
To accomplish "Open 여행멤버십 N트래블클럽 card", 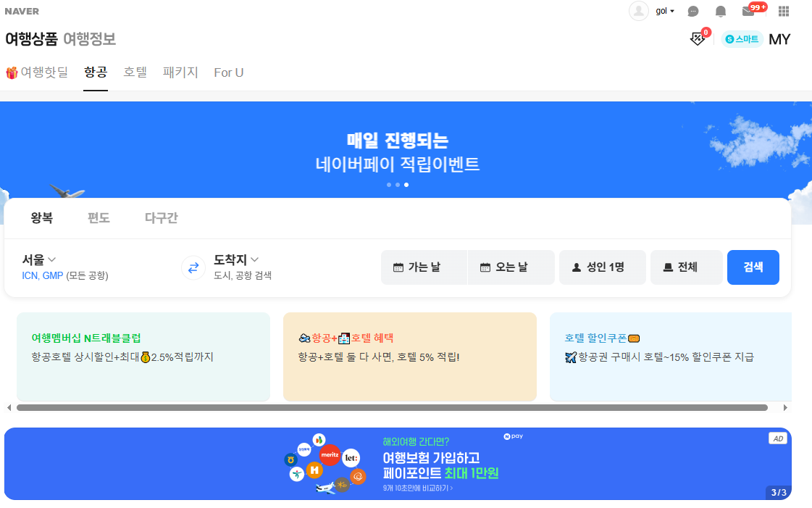I will [143, 357].
